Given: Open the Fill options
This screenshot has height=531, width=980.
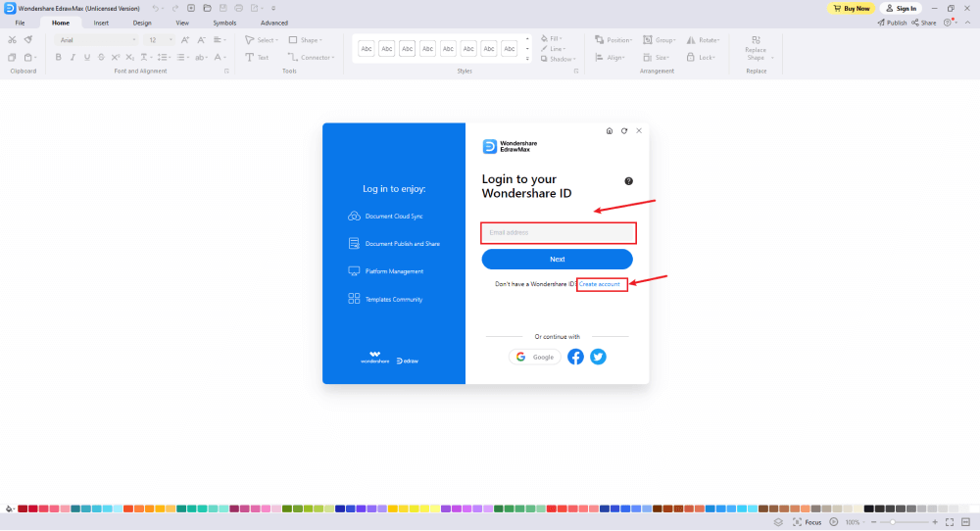Looking at the screenshot, I should pos(551,38).
